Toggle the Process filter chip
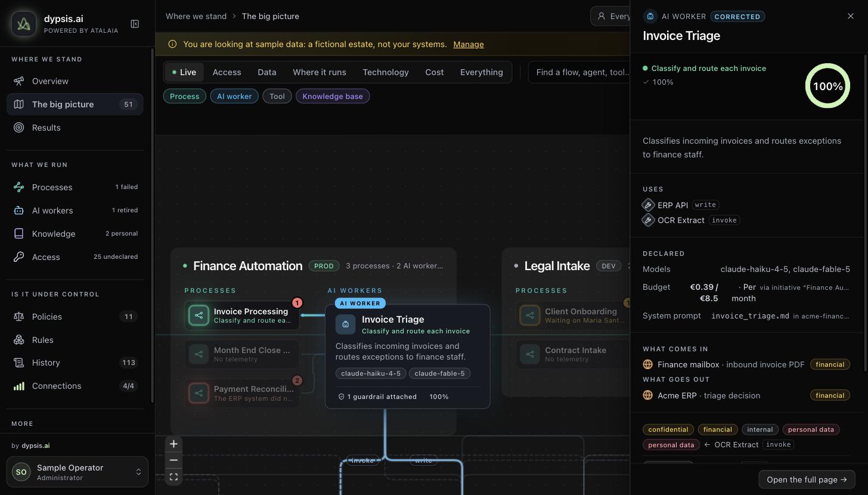The image size is (868, 495). 185,96
